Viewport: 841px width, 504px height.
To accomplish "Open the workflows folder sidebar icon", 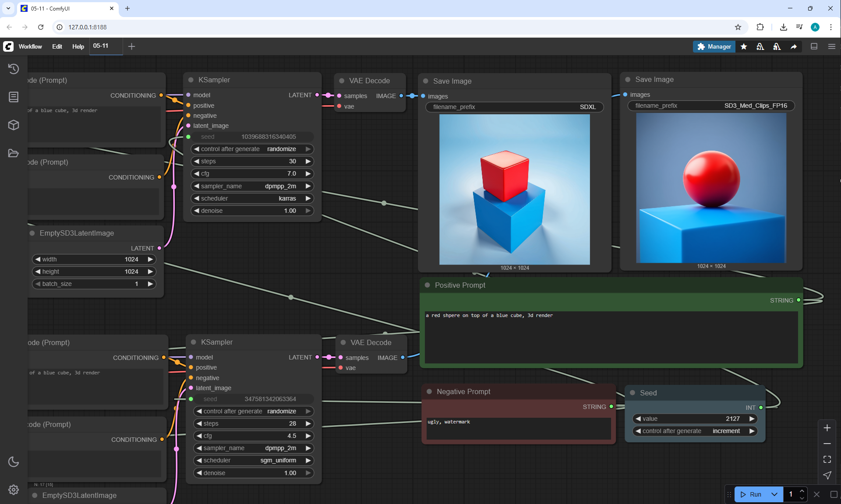I will point(14,153).
